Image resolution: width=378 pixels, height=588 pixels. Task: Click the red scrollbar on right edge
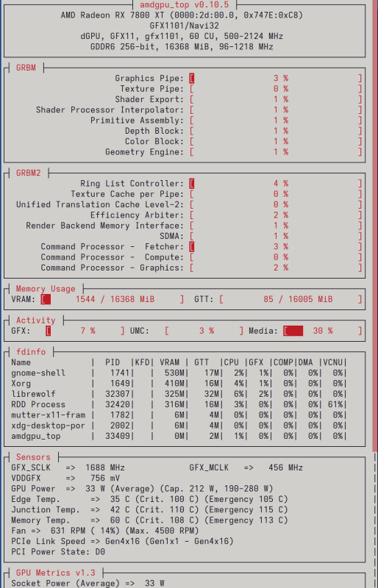coord(374,225)
